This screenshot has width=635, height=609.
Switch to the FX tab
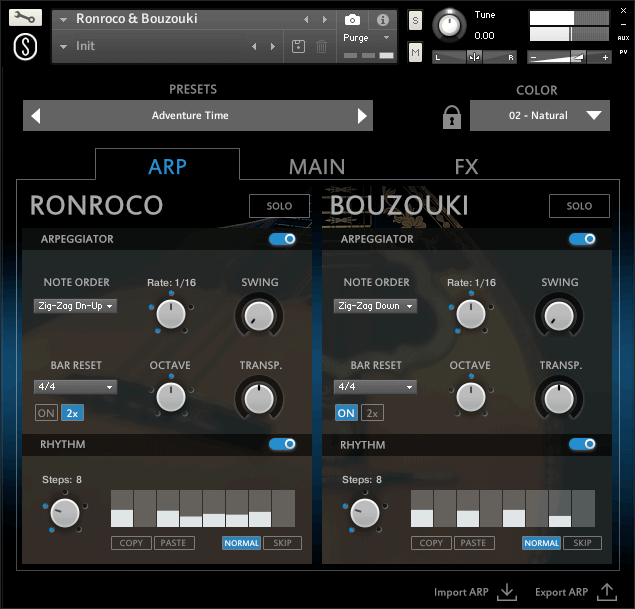point(466,166)
